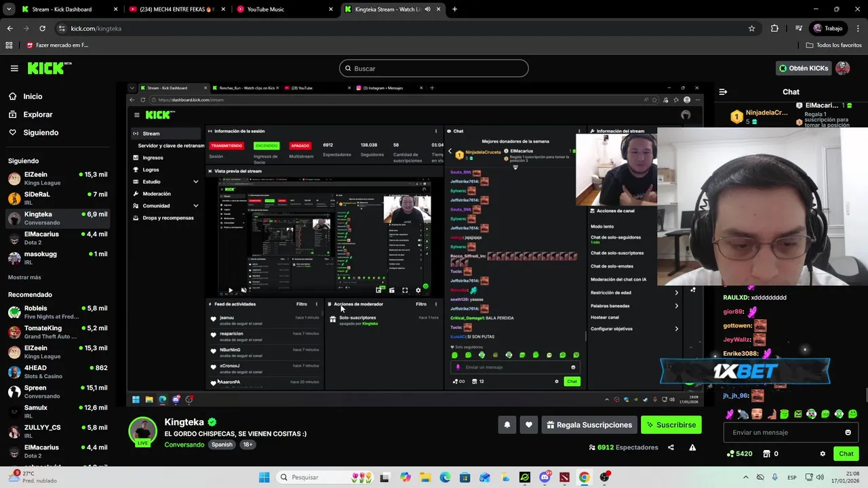This screenshot has height=488, width=868.
Task: Open ZULLYY_CS recommended channel
Action: pyautogui.click(x=58, y=432)
